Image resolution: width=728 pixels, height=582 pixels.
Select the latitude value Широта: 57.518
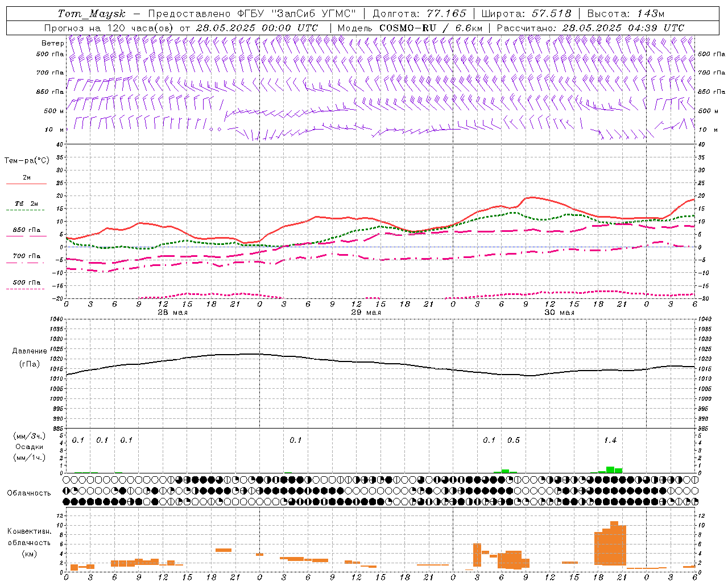(x=526, y=14)
